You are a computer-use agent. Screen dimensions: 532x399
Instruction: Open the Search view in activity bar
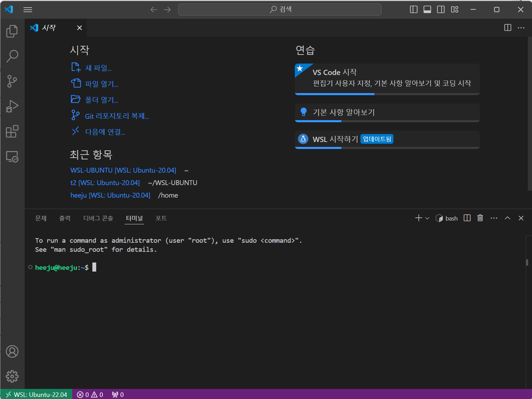[12, 56]
